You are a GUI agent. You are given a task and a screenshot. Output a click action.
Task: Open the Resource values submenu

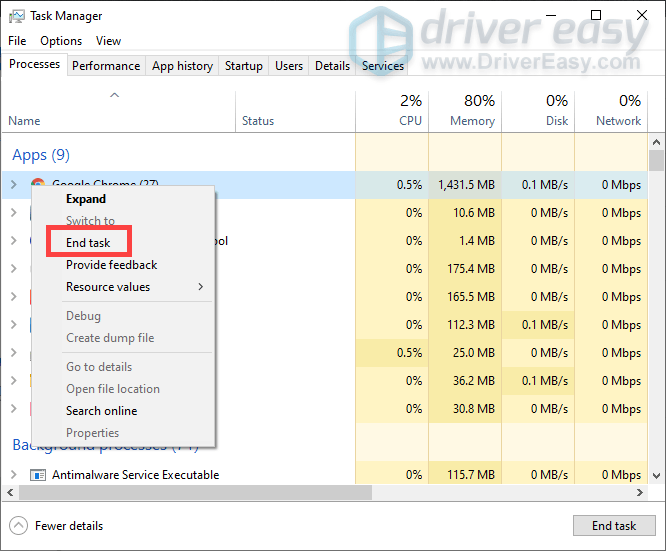point(123,287)
